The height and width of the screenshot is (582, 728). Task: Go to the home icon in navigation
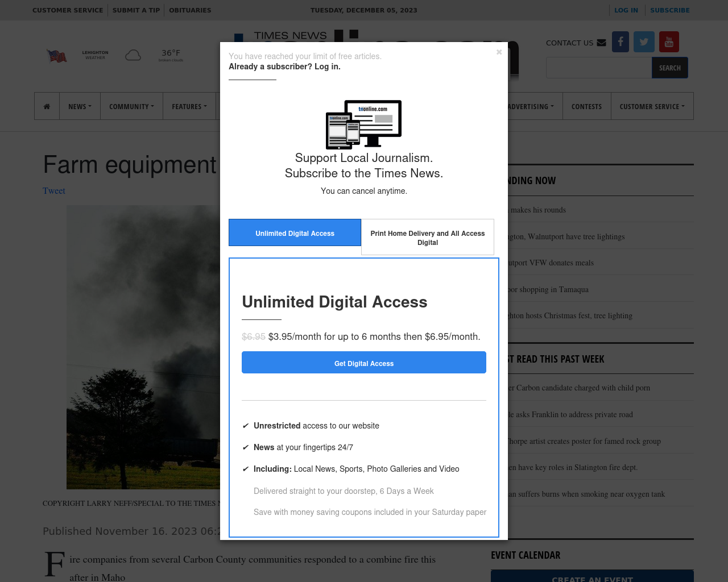pos(47,106)
